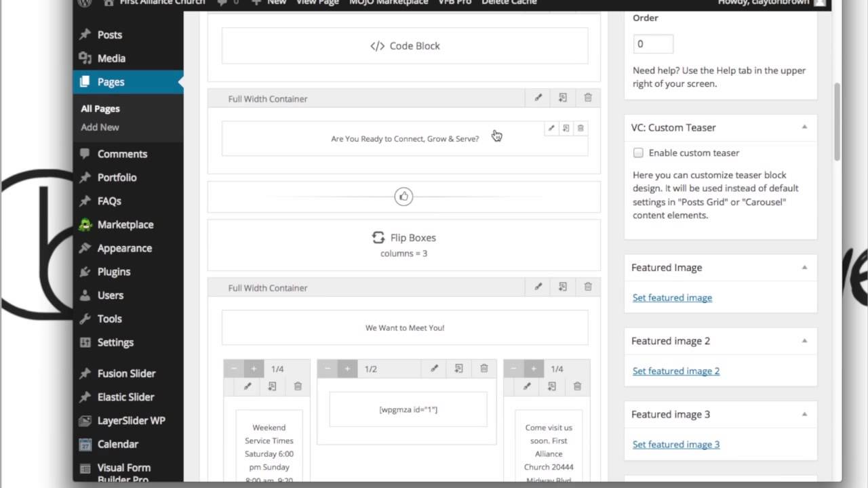This screenshot has height=488, width=868.
Task: Click the Order number input field
Action: pos(653,44)
